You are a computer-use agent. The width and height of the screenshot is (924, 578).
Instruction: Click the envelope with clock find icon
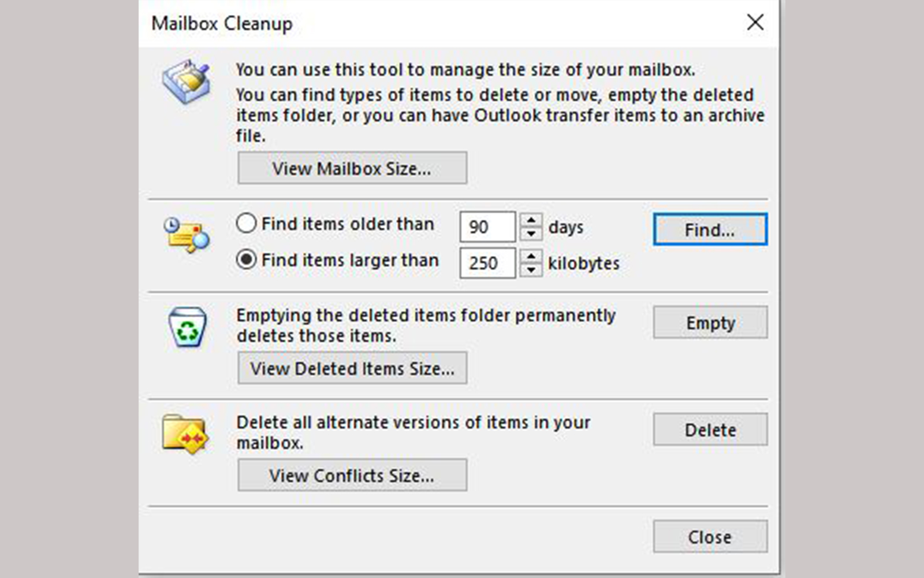186,235
